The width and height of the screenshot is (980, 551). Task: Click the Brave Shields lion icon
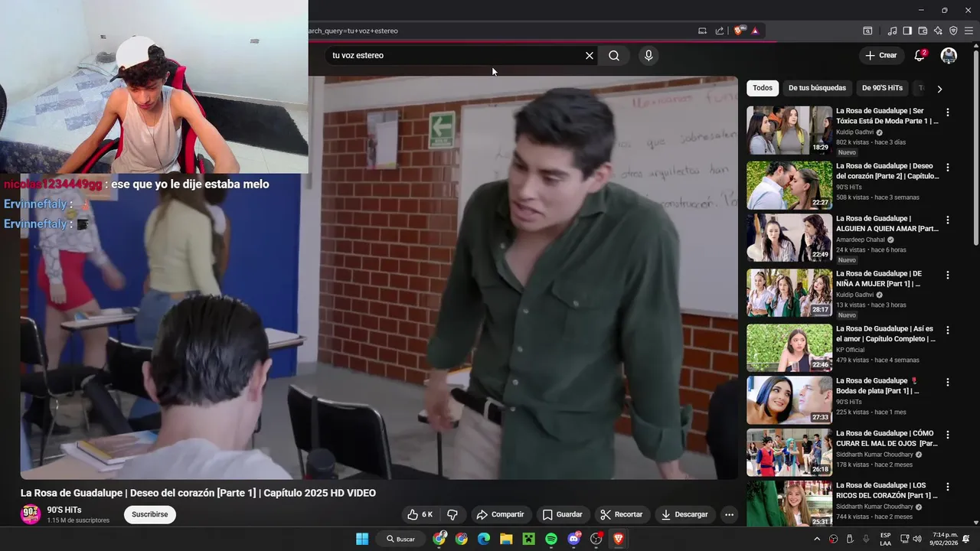tap(739, 31)
